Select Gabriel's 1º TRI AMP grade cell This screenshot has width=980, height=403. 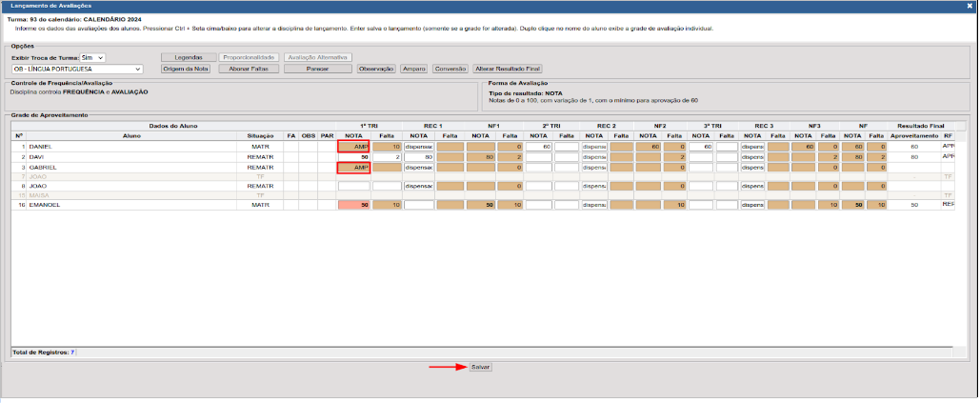tap(353, 167)
